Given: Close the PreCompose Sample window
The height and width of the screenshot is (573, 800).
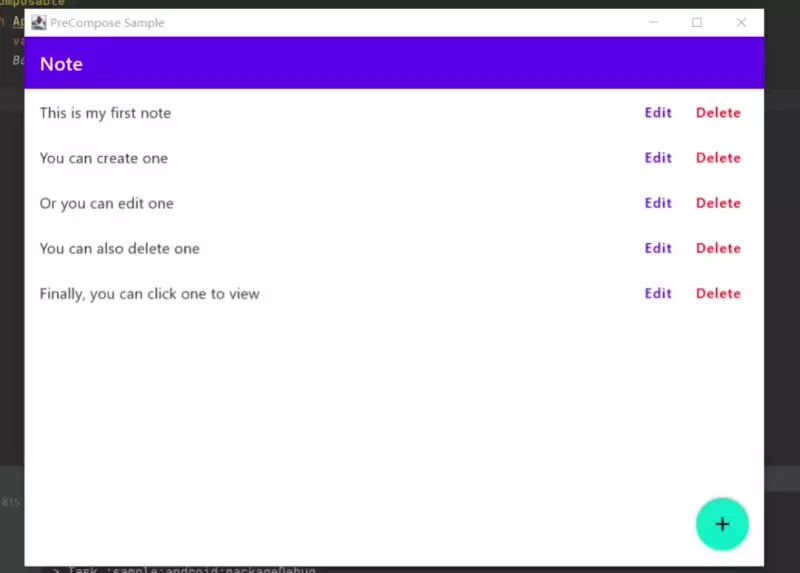Looking at the screenshot, I should pyautogui.click(x=741, y=22).
